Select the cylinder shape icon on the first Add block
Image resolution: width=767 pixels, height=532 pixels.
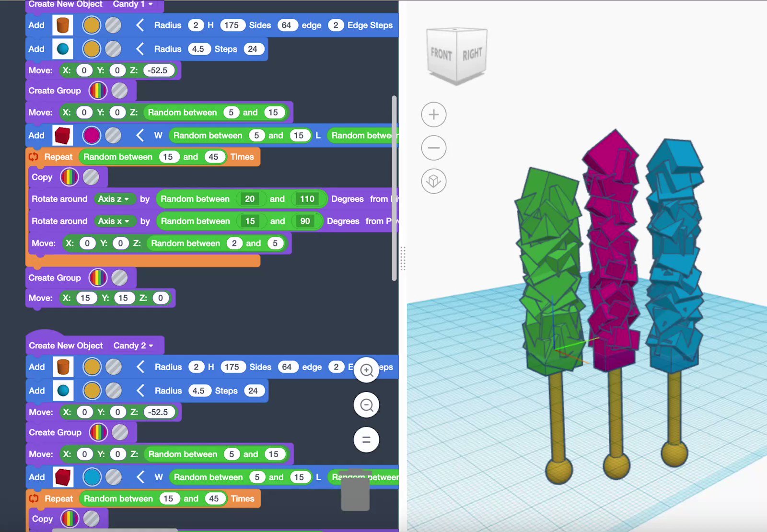point(62,25)
